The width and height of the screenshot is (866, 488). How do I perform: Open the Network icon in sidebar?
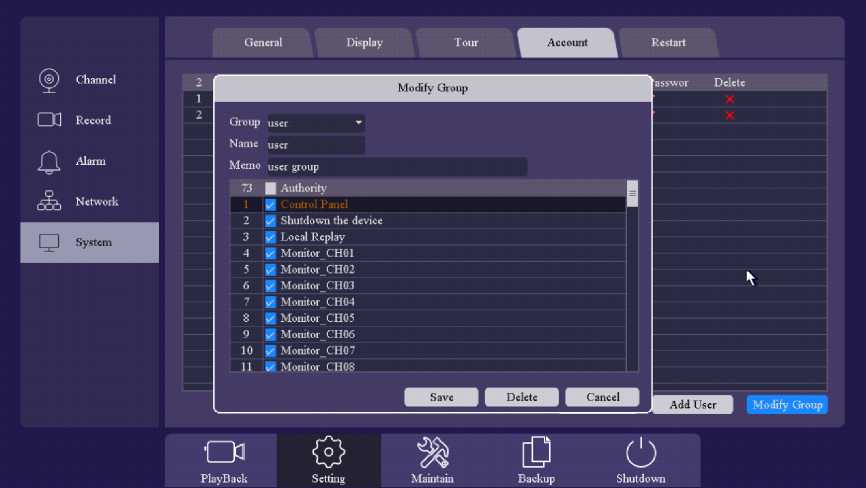tap(49, 202)
